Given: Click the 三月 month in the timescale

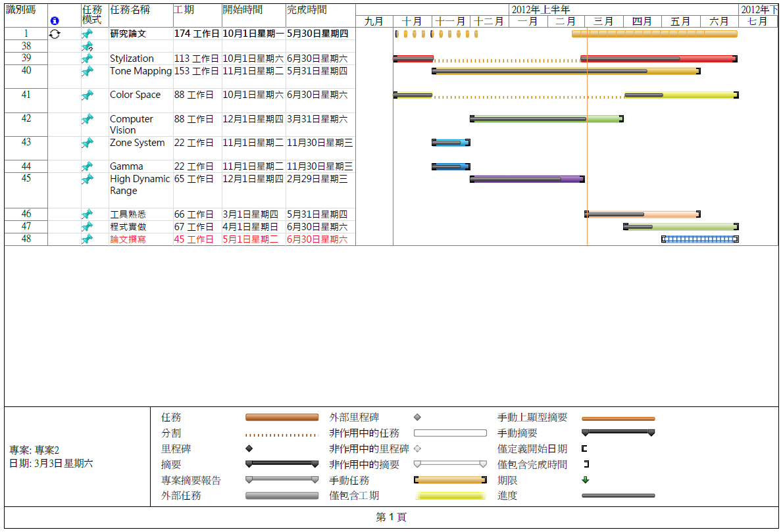Looking at the screenshot, I should click(x=603, y=22).
